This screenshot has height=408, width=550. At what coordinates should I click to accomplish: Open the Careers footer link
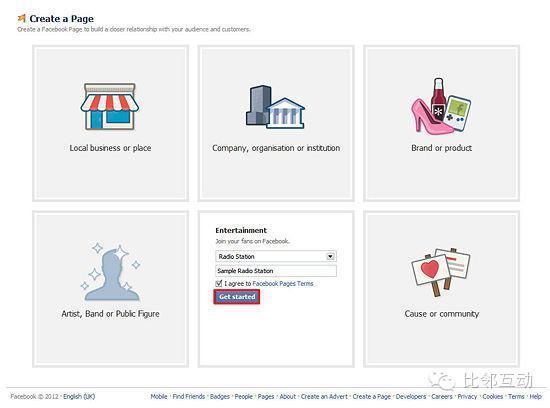[x=442, y=396]
